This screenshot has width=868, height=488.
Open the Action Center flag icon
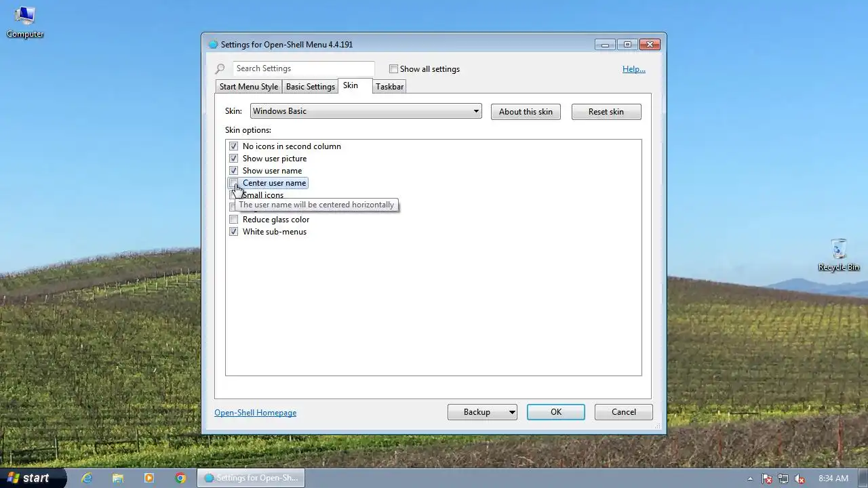pos(767,479)
